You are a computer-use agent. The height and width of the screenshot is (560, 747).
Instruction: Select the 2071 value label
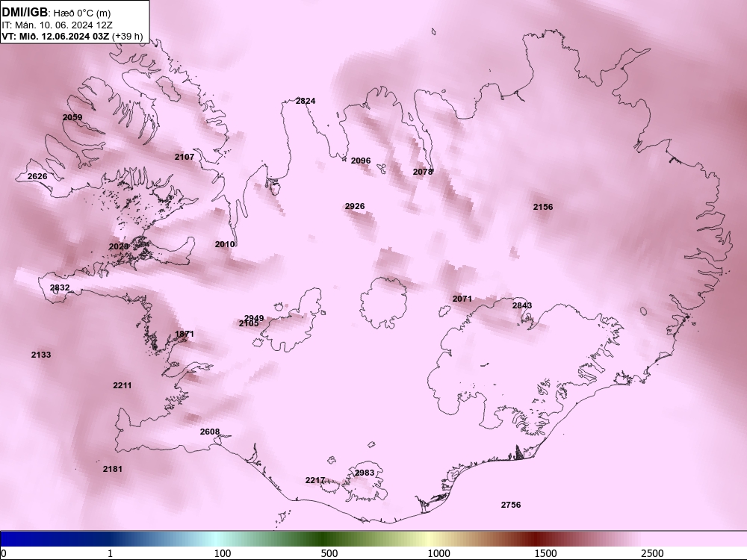[x=462, y=299]
